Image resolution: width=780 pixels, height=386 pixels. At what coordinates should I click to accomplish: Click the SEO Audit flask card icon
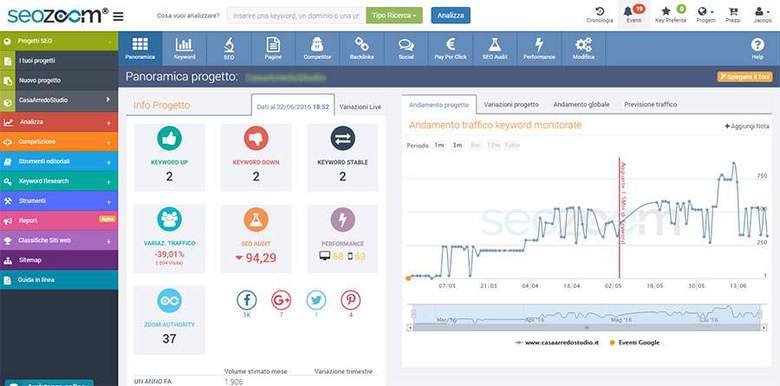tap(256, 219)
